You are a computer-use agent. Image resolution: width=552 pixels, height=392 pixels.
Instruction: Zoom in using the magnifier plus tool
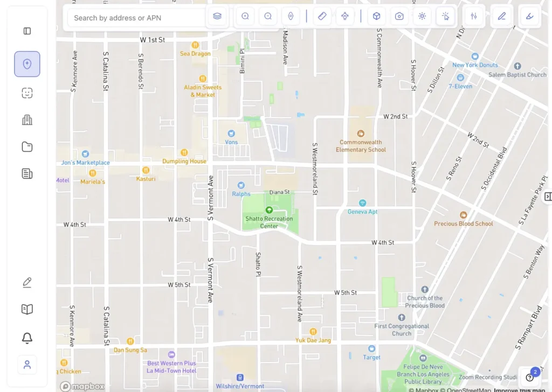[245, 16]
